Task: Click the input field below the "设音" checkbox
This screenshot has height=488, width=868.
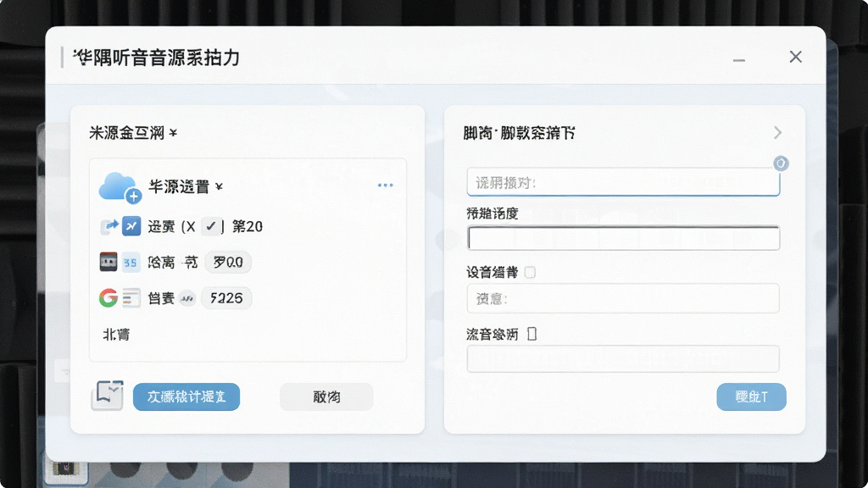Action: 623,299
